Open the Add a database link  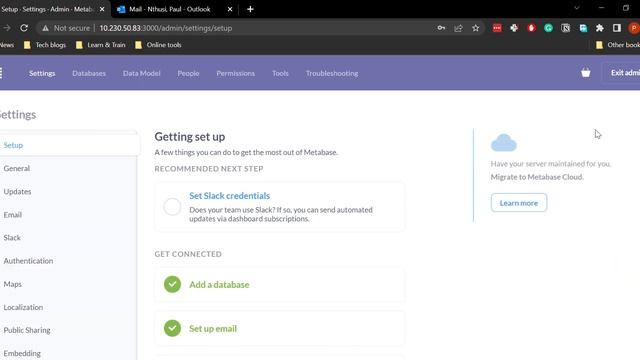pyautogui.click(x=219, y=284)
